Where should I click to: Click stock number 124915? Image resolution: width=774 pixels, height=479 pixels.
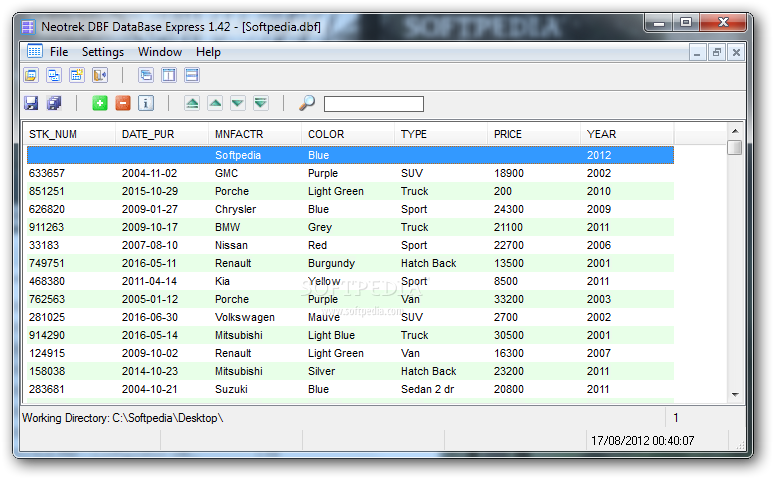tap(47, 354)
